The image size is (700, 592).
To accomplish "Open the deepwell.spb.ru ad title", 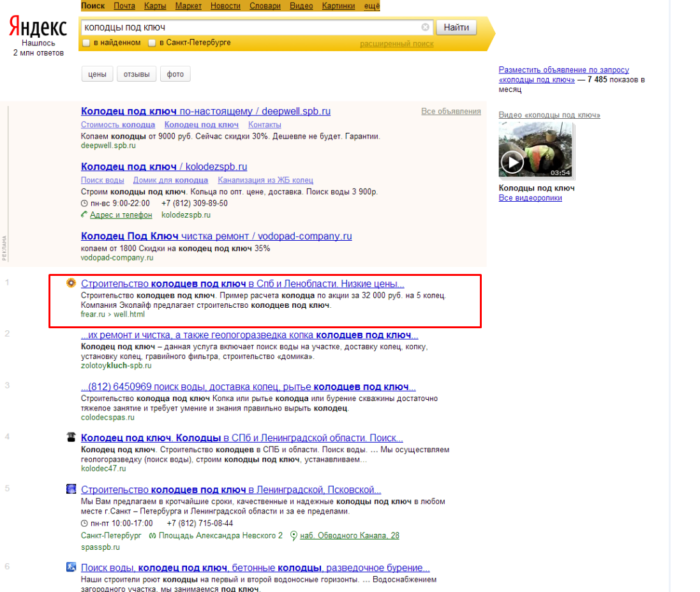I will tap(205, 111).
